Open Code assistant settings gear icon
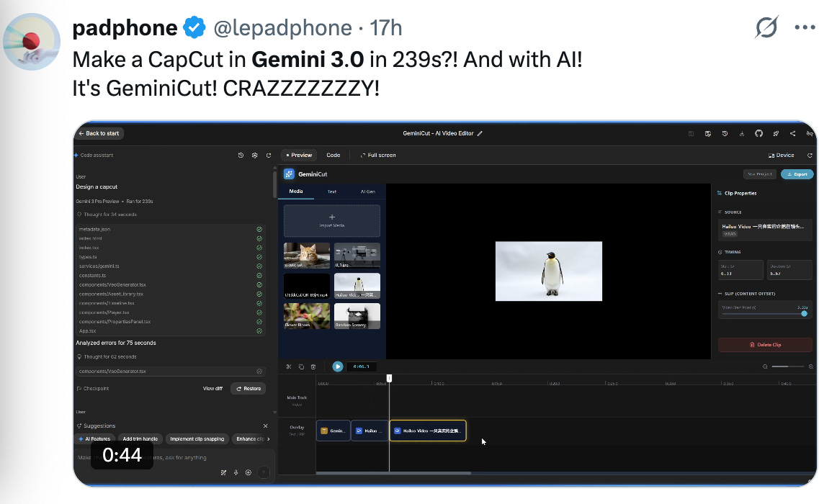The image size is (837, 504). click(x=254, y=156)
